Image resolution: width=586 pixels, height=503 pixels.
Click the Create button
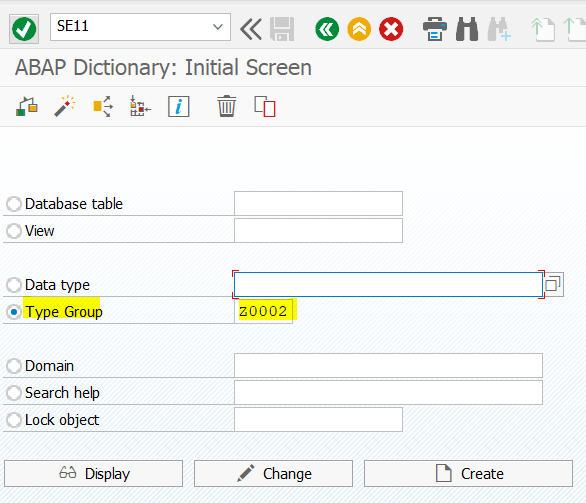tap(468, 473)
